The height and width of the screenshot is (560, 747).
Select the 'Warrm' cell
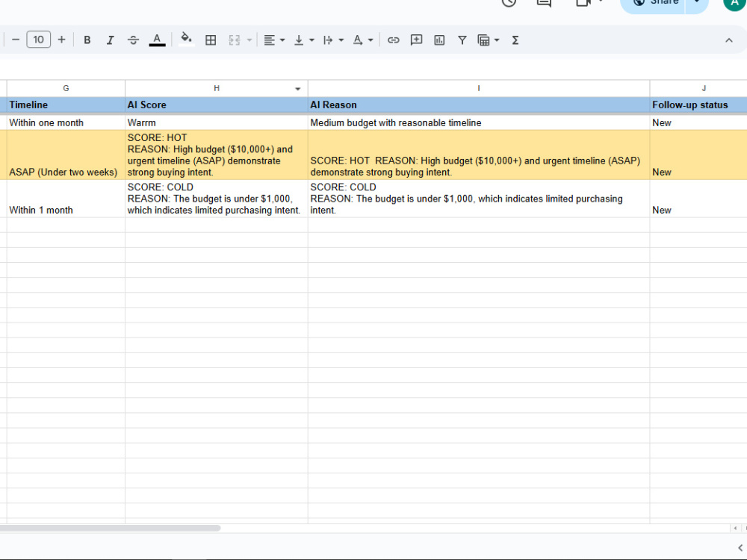[x=217, y=122]
